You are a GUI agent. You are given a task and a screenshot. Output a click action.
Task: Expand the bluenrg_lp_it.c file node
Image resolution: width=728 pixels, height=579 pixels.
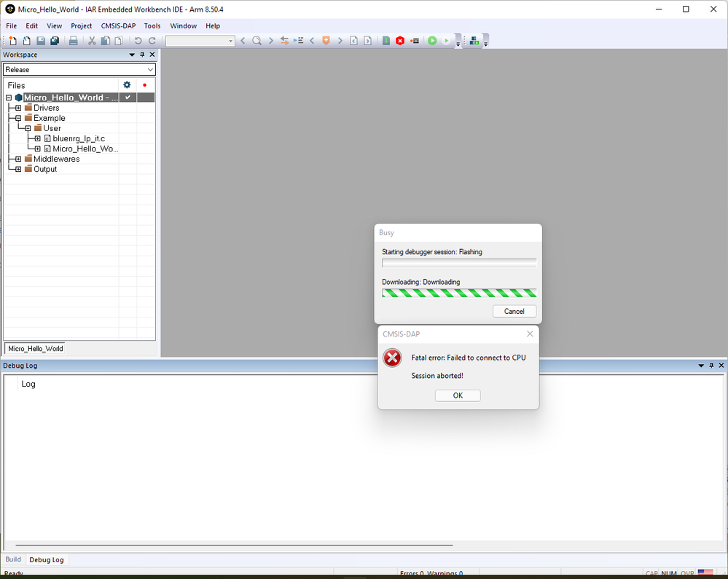[38, 138]
